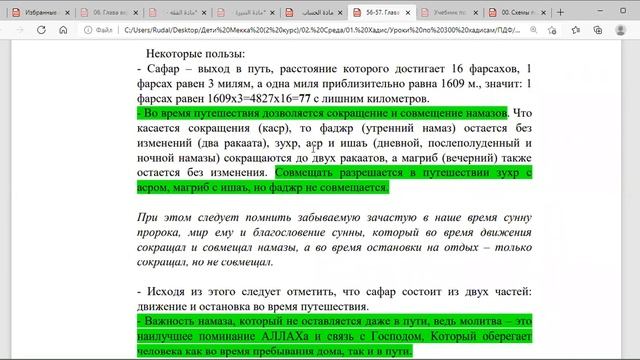The width and height of the screenshot is (640, 360).
Task: Click the forward navigation arrow
Action: (x=20, y=30)
